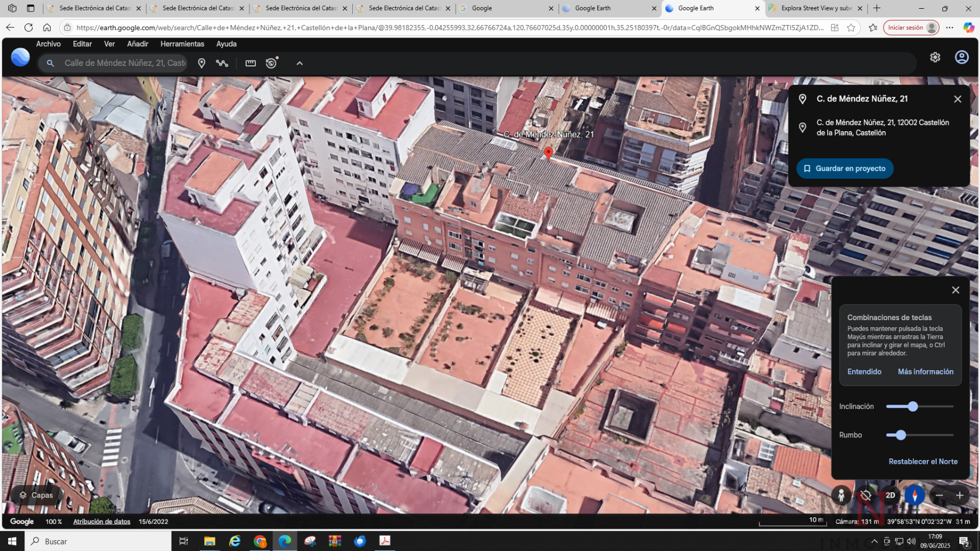
Task: Open the Más información link
Action: (926, 372)
